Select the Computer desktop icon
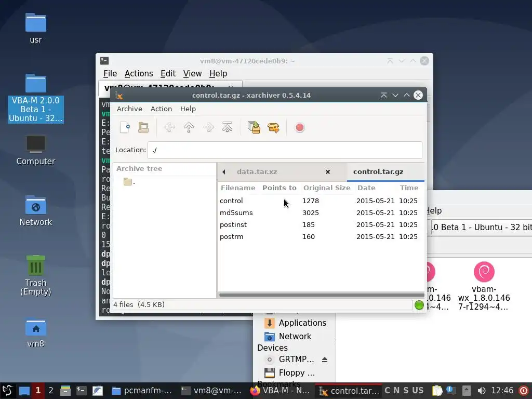Image resolution: width=532 pixels, height=399 pixels. click(36, 150)
